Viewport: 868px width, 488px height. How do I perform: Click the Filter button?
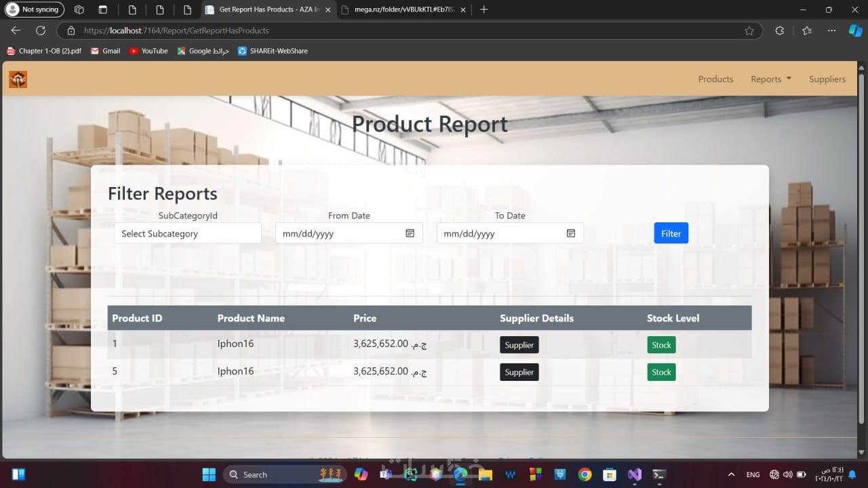[x=671, y=233]
